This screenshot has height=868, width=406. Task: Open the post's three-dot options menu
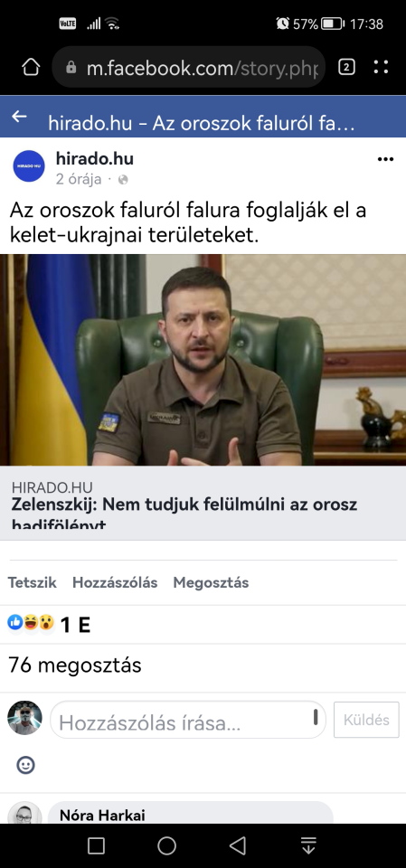385,159
